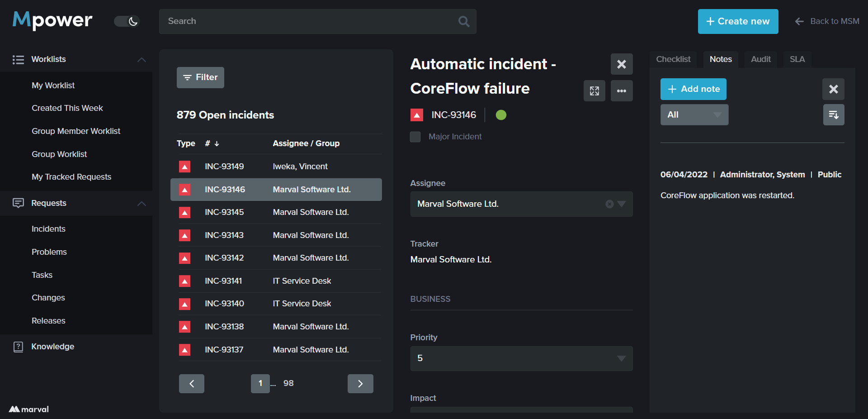Open the Knowledge section icon
The height and width of the screenshot is (419, 868).
pyautogui.click(x=18, y=347)
